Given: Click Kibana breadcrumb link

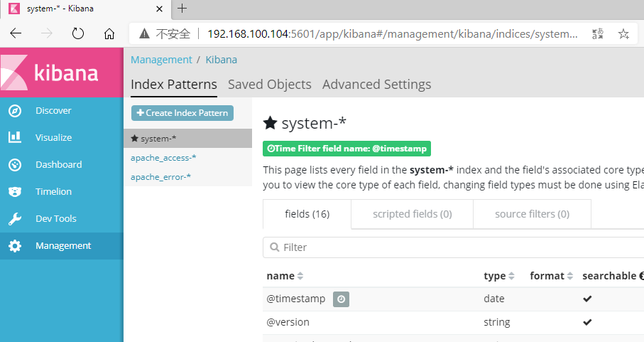Looking at the screenshot, I should [x=222, y=60].
